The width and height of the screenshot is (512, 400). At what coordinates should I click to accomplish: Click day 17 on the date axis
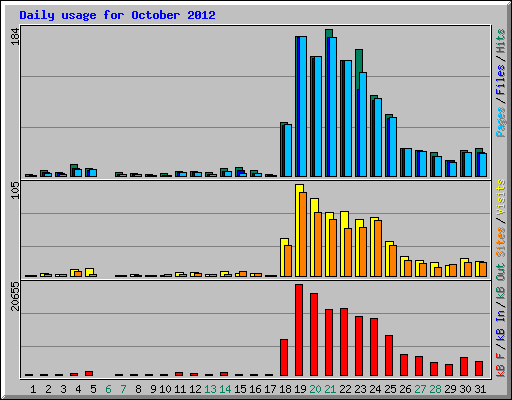(x=270, y=389)
